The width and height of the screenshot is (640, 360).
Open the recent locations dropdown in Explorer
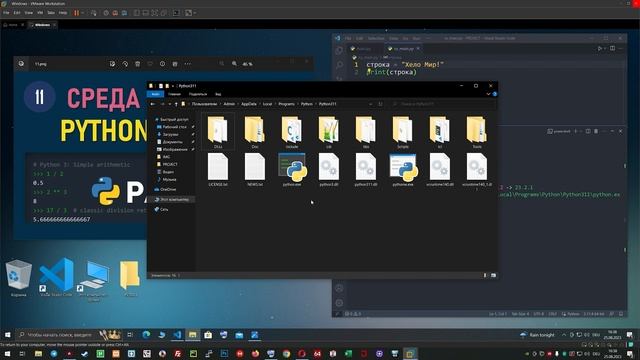point(170,104)
